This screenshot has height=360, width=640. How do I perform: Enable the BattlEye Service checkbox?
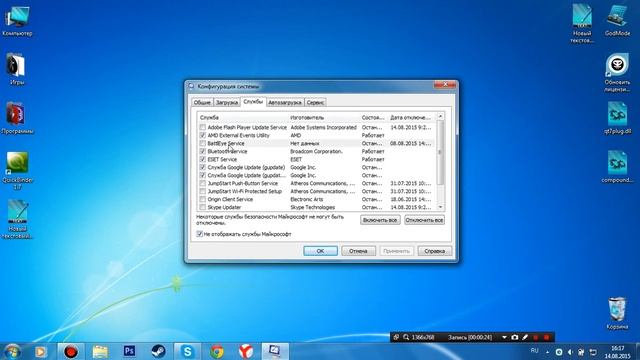click(x=202, y=143)
